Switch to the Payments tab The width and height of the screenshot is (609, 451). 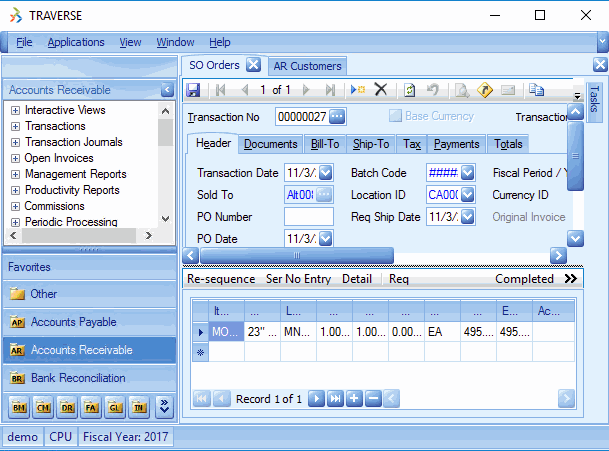tap(457, 144)
